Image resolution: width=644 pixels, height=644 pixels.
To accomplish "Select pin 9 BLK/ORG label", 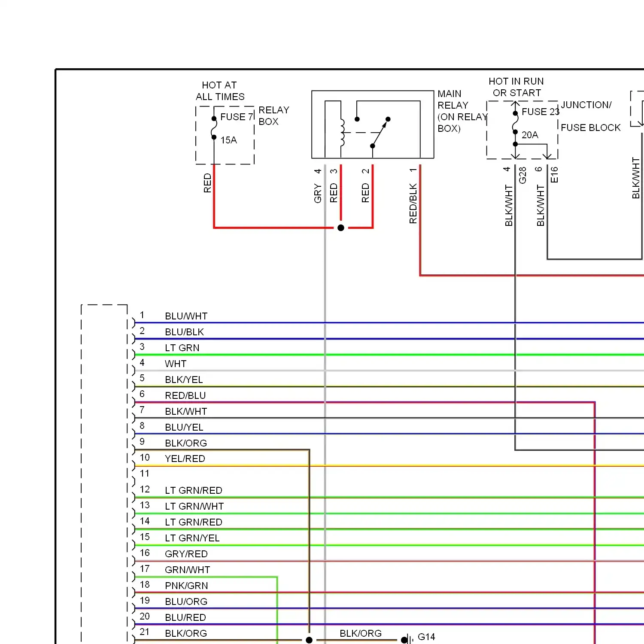I will point(186,443).
